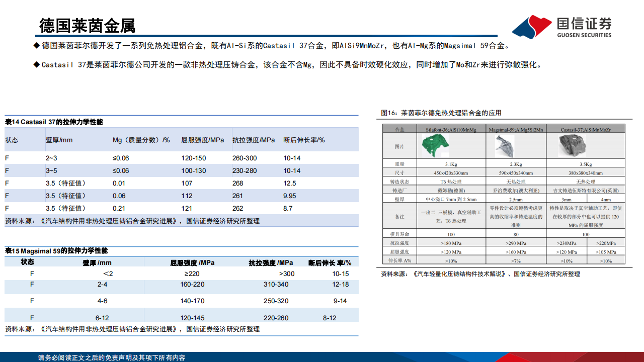
Task: Click the yield strength value 121
Action: point(187,208)
